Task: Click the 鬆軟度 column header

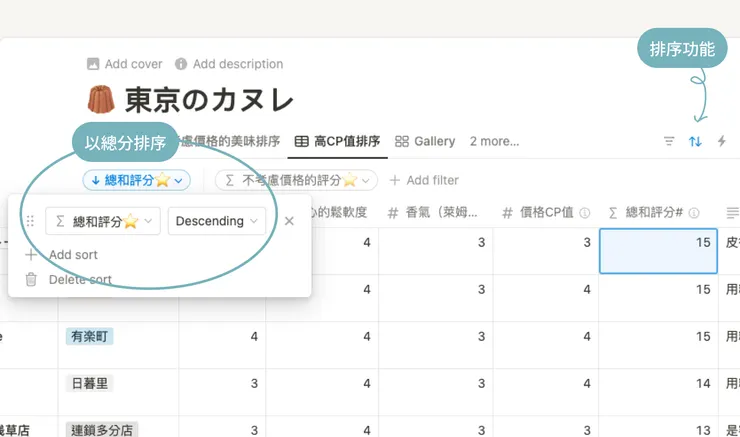Action: click(x=340, y=213)
